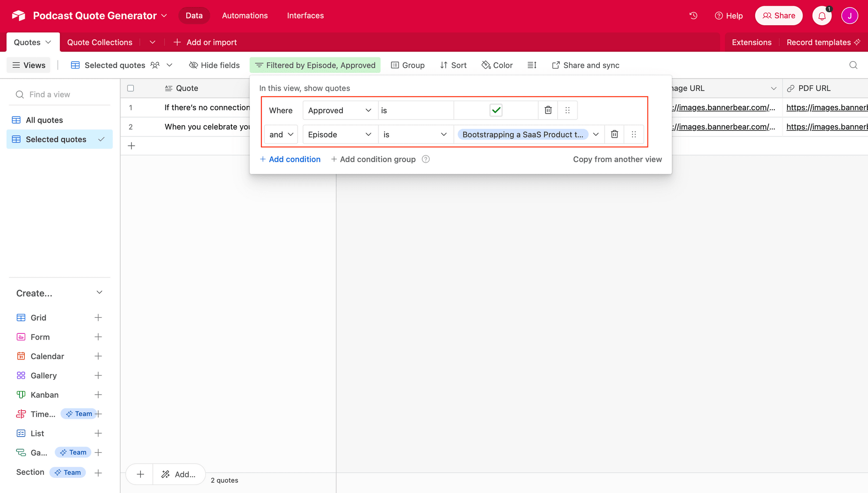Screen dimensions: 868x493
Task: Click Copy from another view
Action: coord(617,159)
